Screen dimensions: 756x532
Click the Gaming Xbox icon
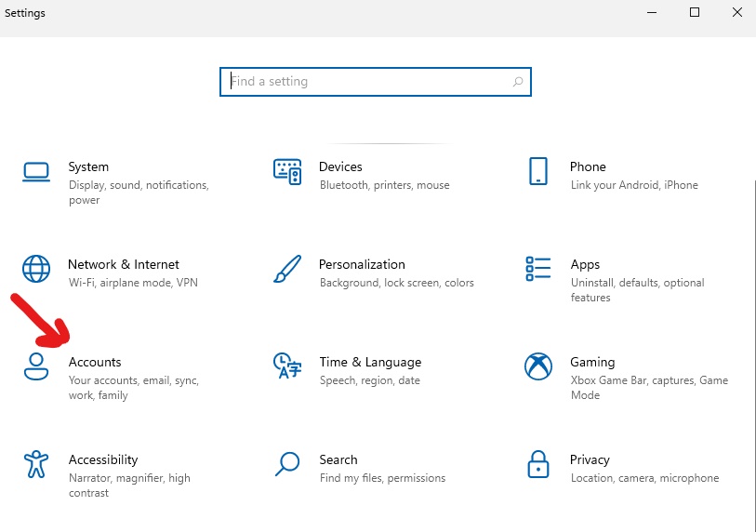point(537,366)
